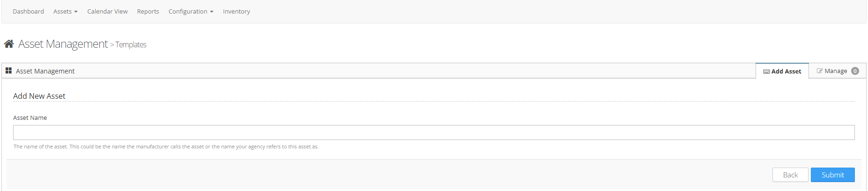Click the Asset Management breadcrumb heading
The image size is (868, 191).
pos(63,44)
